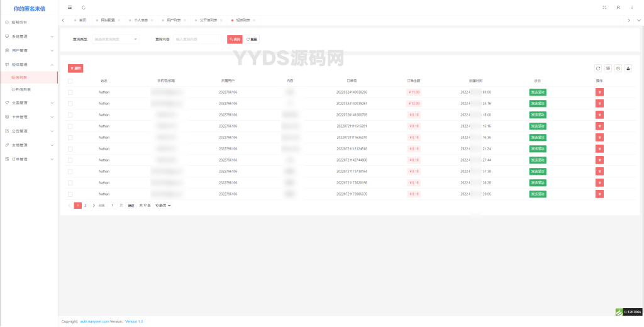Check the last row checkbox in the table

point(70,194)
